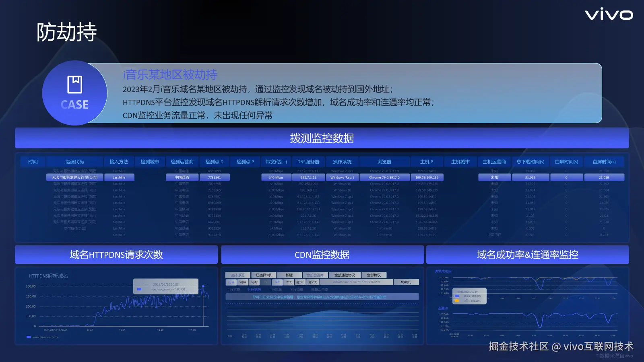Click the 域名成功率&连通率监控 banner
This screenshot has height=362, width=644.
click(x=527, y=255)
